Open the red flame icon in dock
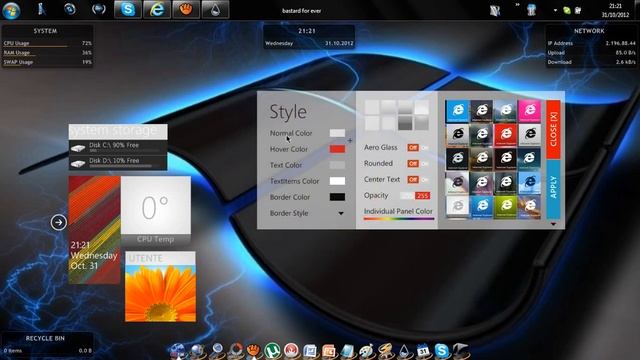The width and height of the screenshot is (640, 360). [291, 351]
